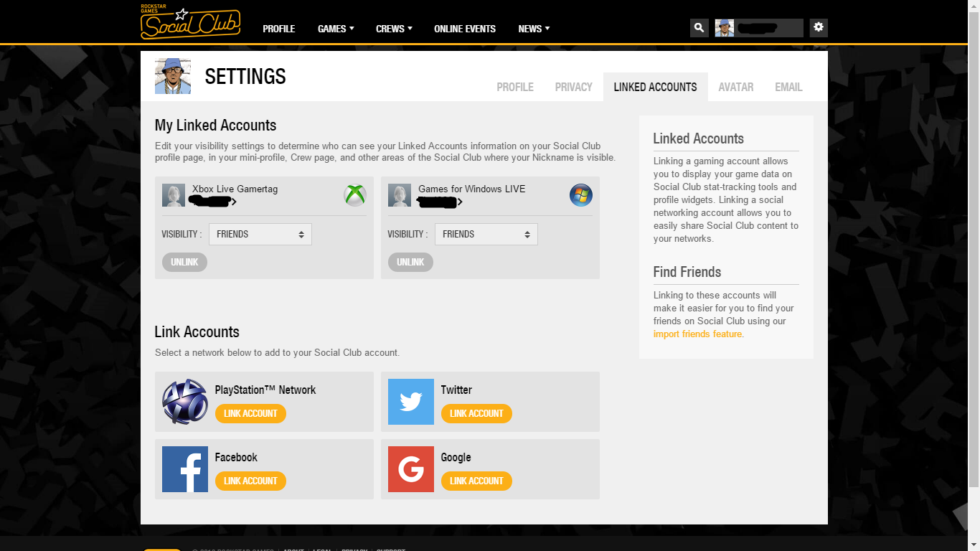
Task: Click the 'Twitter' network name text
Action: pos(456,390)
